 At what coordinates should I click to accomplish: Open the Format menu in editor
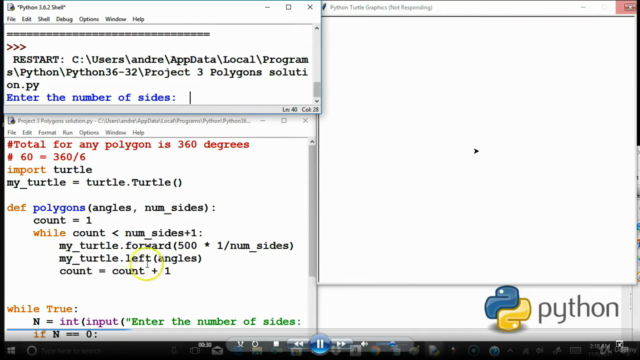point(47,133)
